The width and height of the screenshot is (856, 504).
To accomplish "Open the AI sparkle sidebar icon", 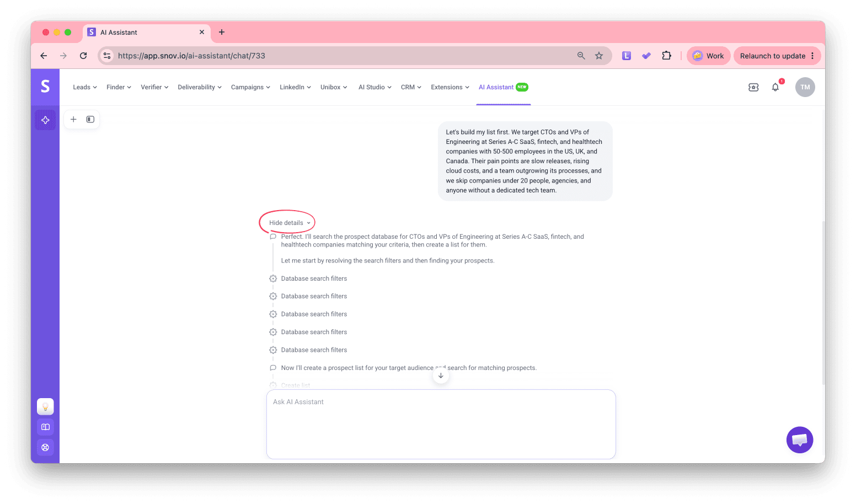I will [45, 120].
